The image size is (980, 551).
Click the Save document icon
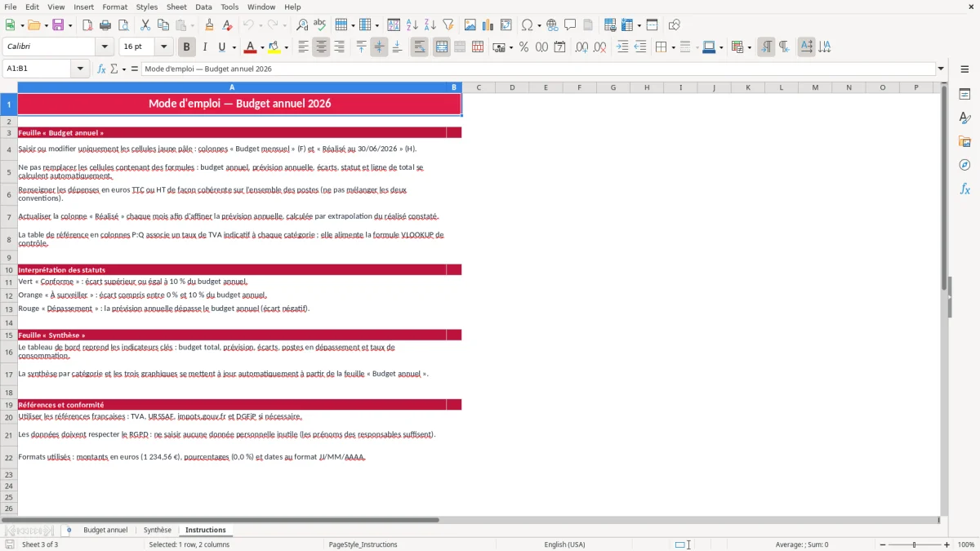point(58,25)
